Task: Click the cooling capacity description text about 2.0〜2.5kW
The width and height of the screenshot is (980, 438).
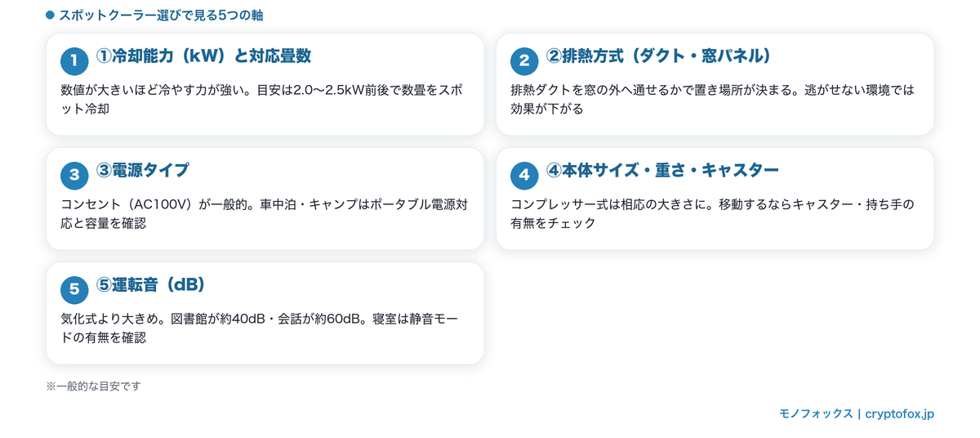Action: click(x=261, y=99)
